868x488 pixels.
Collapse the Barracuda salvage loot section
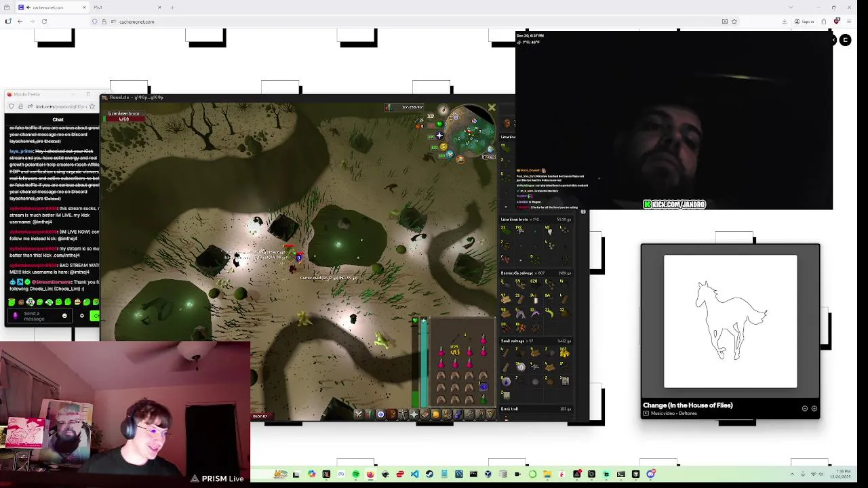pos(536,272)
